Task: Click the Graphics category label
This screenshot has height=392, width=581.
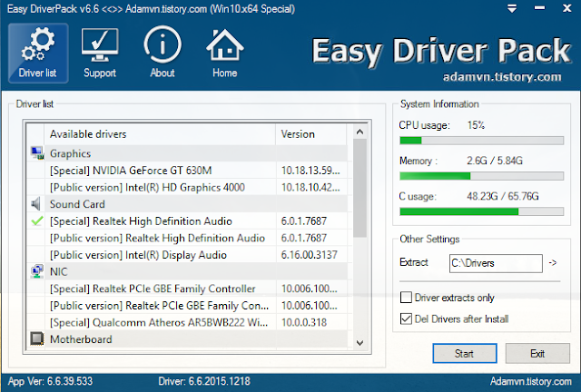Action: (71, 153)
